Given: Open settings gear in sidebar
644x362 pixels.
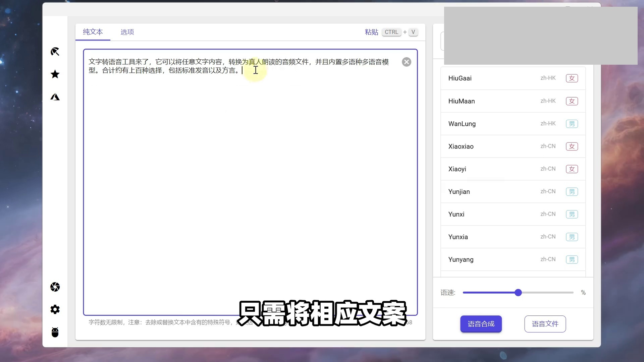Looking at the screenshot, I should (x=55, y=309).
